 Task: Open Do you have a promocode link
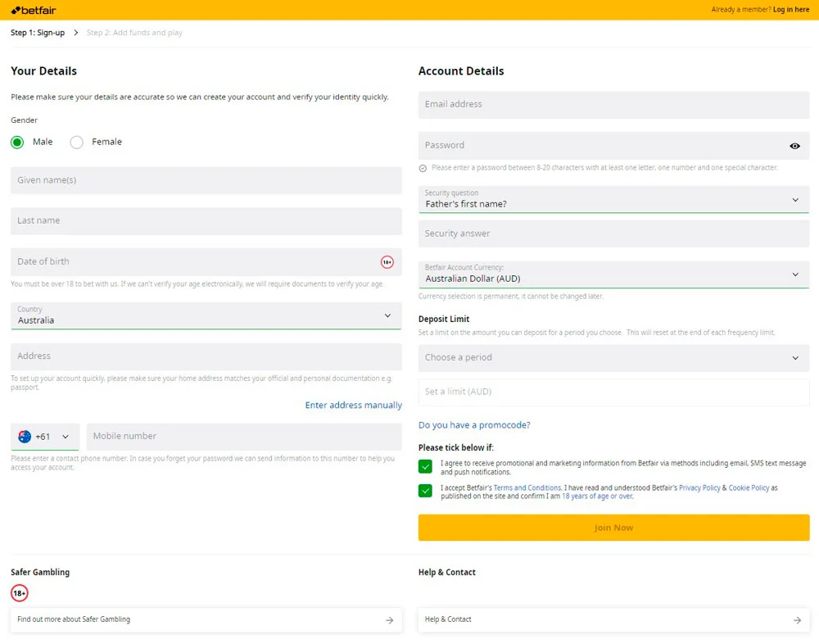pyautogui.click(x=474, y=425)
